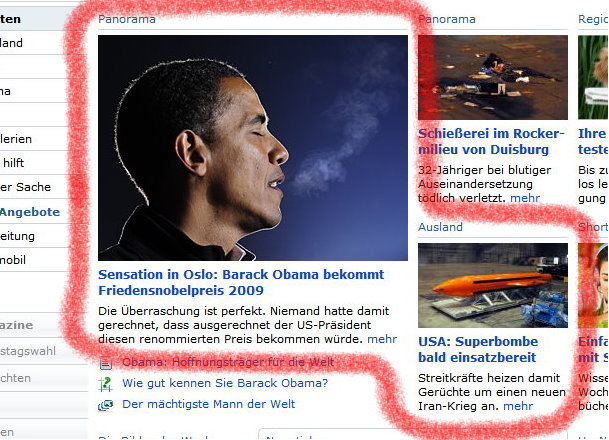Click the quiz icon next to Wie gut kennen Sie
This screenshot has height=440, width=609.
point(105,384)
